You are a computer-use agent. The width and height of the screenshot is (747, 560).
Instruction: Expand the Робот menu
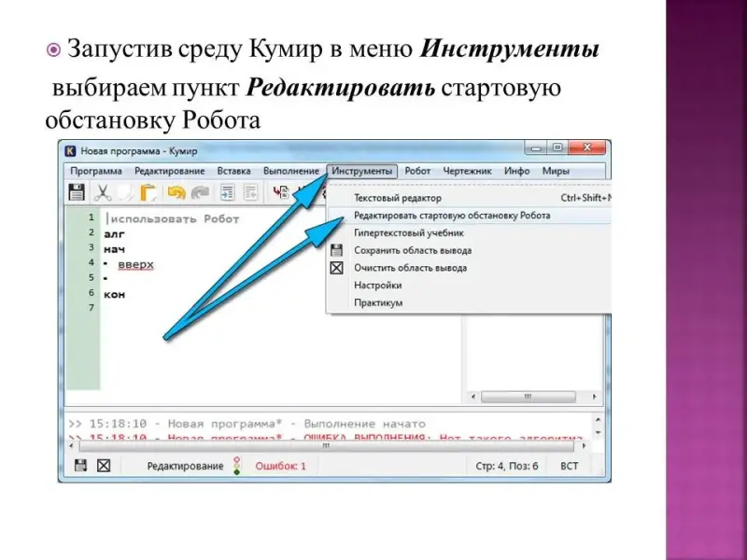[417, 172]
